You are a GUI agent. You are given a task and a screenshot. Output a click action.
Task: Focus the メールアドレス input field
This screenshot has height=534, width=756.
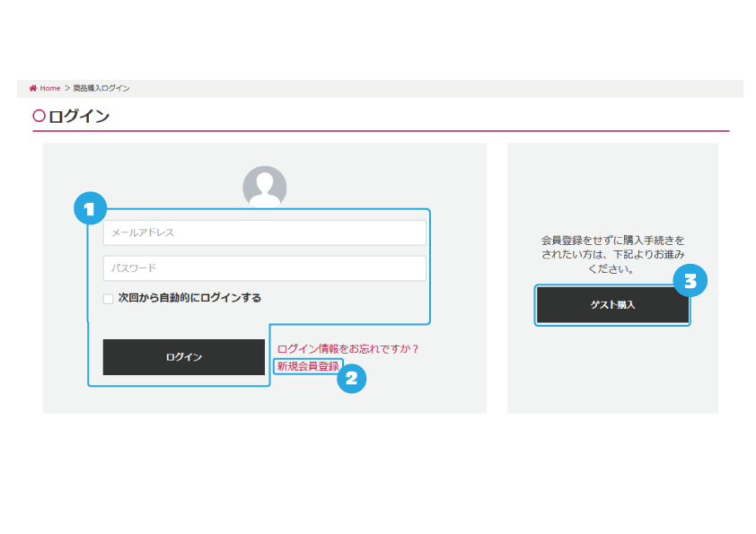[264, 232]
